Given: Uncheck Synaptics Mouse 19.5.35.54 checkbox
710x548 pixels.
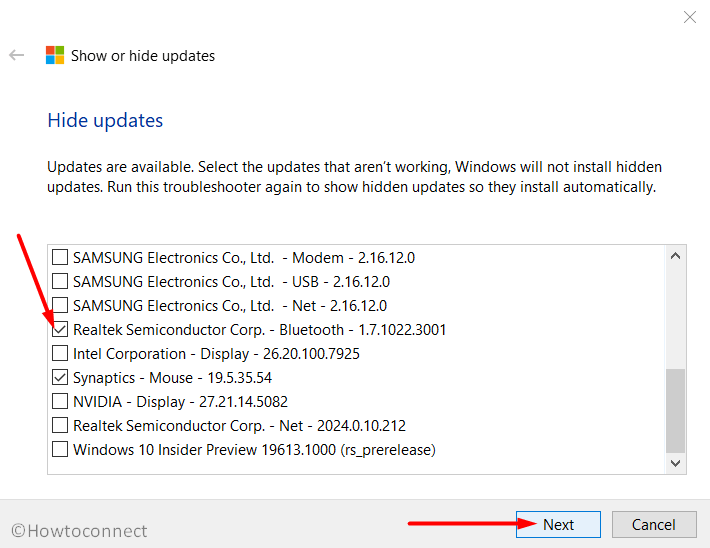Looking at the screenshot, I should [60, 377].
